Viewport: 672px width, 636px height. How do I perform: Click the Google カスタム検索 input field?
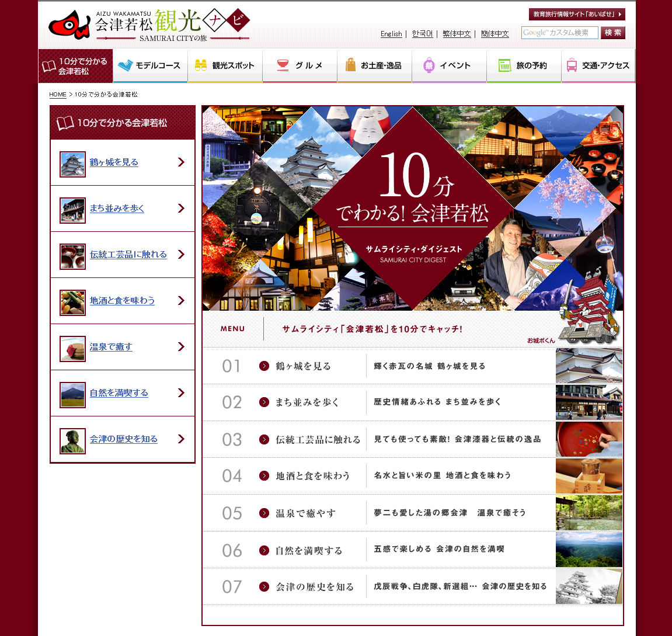pyautogui.click(x=560, y=33)
